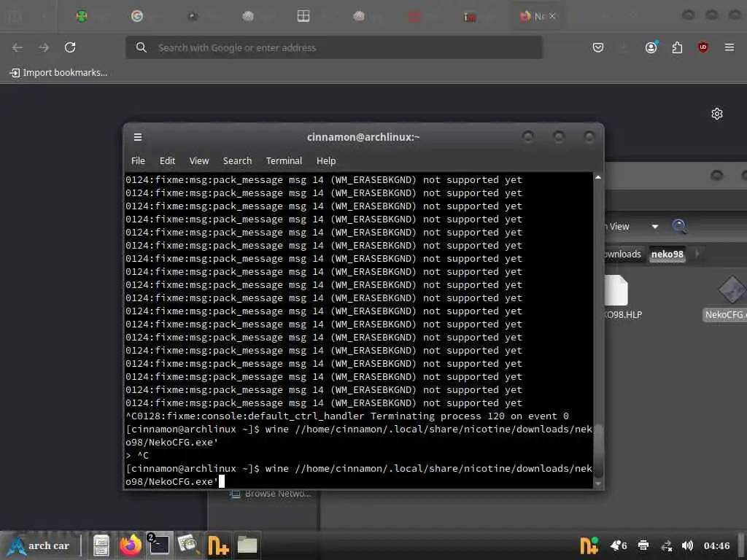Image resolution: width=747 pixels, height=560 pixels.
Task: Open the Pocket save icon in Firefox
Action: (598, 47)
